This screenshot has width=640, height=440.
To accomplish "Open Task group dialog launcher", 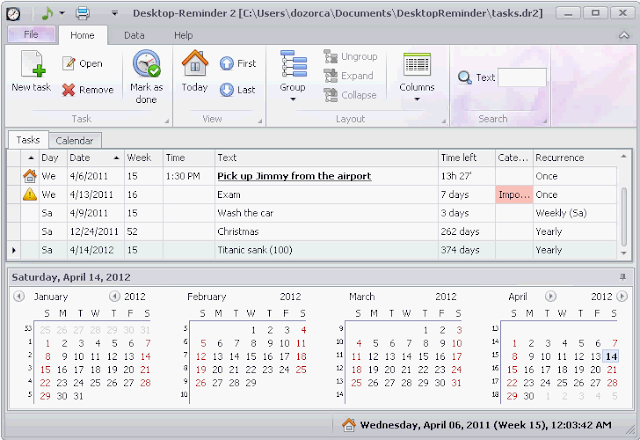I will (x=167, y=121).
